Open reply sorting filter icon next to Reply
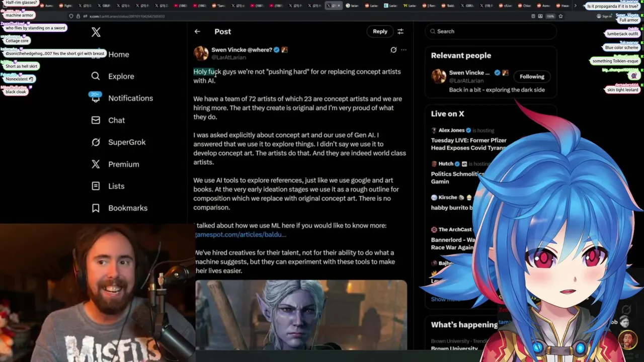The width and height of the screenshot is (644, 362). coord(400,31)
